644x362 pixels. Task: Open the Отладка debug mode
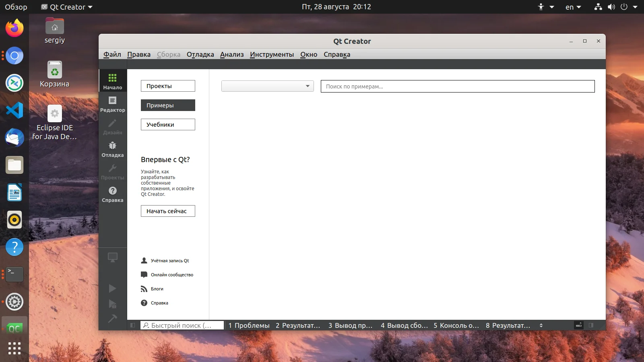tap(112, 148)
